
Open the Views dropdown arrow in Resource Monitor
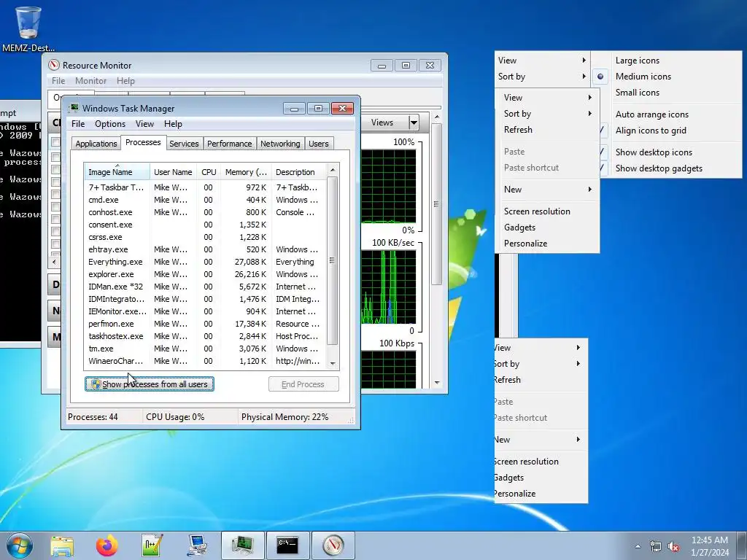click(x=414, y=122)
